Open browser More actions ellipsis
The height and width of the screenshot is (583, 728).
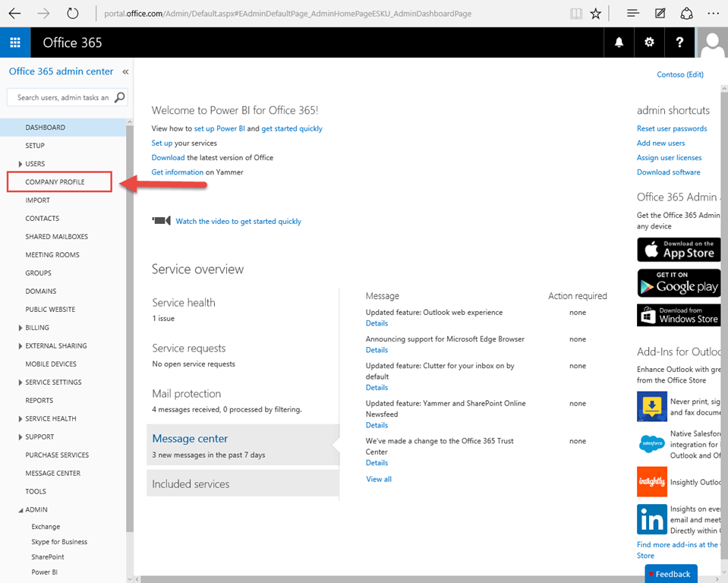pos(713,14)
